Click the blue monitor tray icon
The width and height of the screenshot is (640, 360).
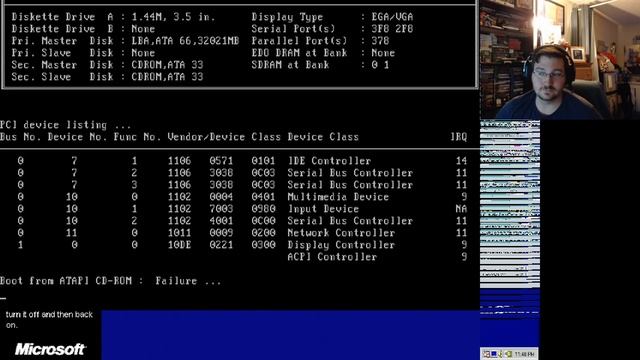494,354
